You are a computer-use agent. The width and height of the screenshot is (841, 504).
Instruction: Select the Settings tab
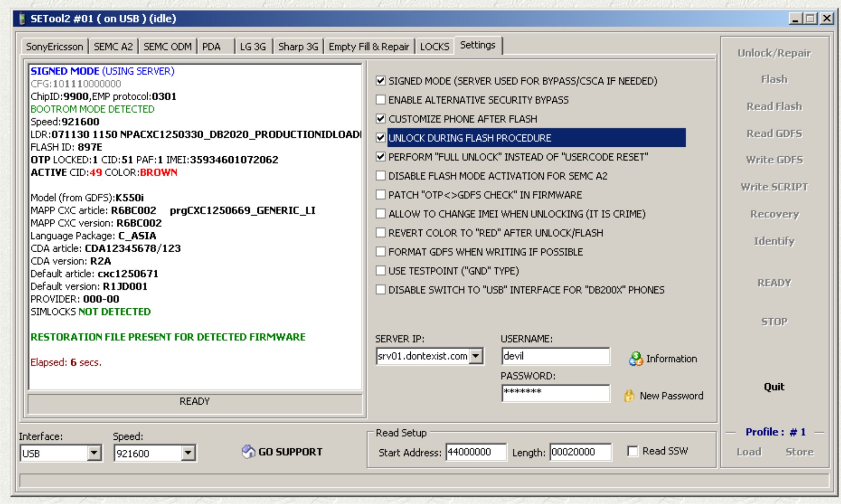point(478,45)
